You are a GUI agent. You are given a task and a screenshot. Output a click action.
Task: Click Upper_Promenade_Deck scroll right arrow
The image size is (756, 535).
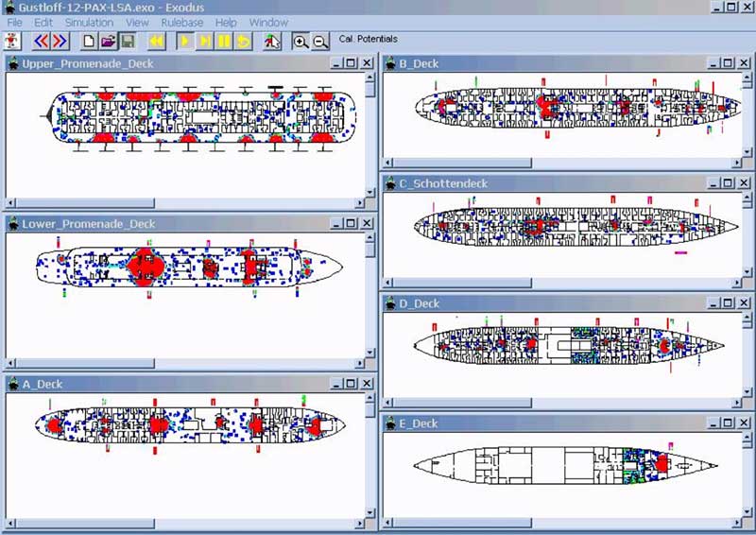click(x=360, y=203)
